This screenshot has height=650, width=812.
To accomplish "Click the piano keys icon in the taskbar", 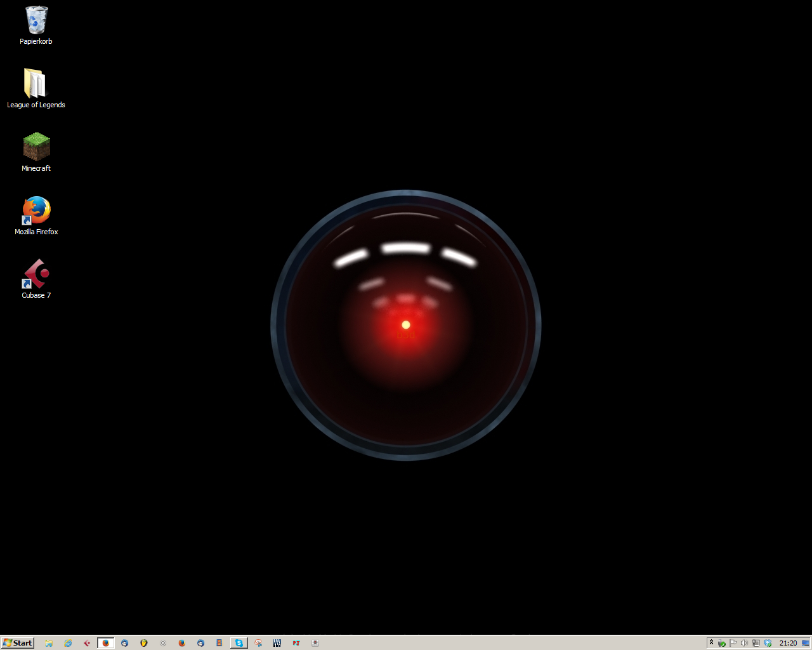I will point(277,643).
